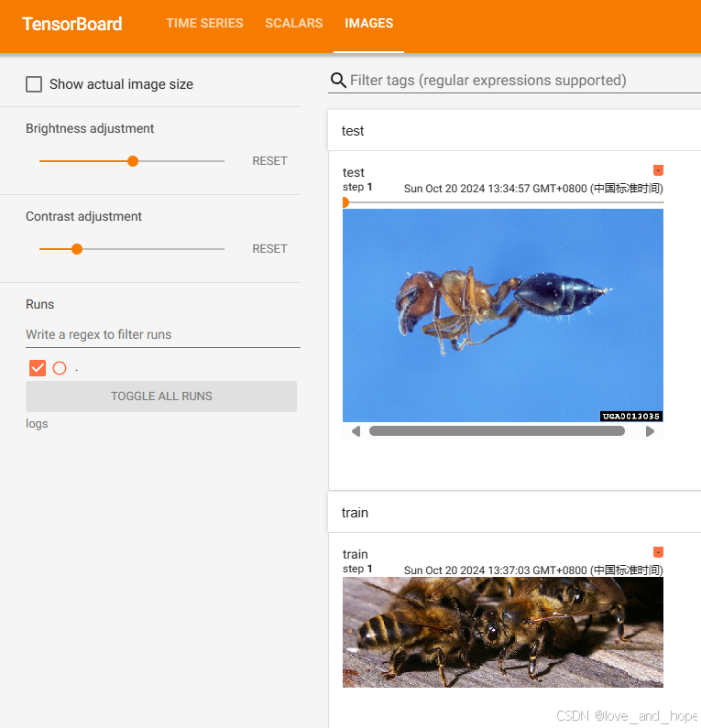Select the run's radio circle
701x728 pixels.
pos(60,368)
